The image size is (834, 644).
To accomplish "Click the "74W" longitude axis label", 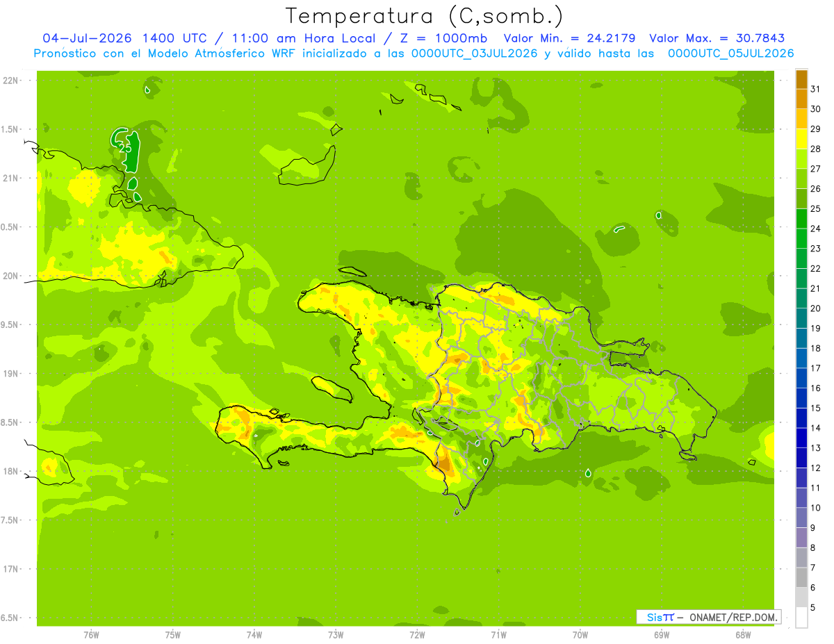I will 254,635.
